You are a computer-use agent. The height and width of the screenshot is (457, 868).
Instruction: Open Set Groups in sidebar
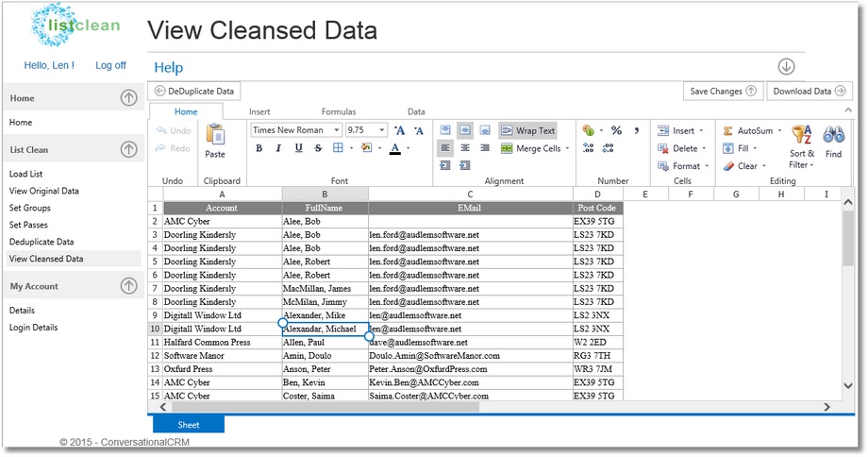(x=30, y=208)
